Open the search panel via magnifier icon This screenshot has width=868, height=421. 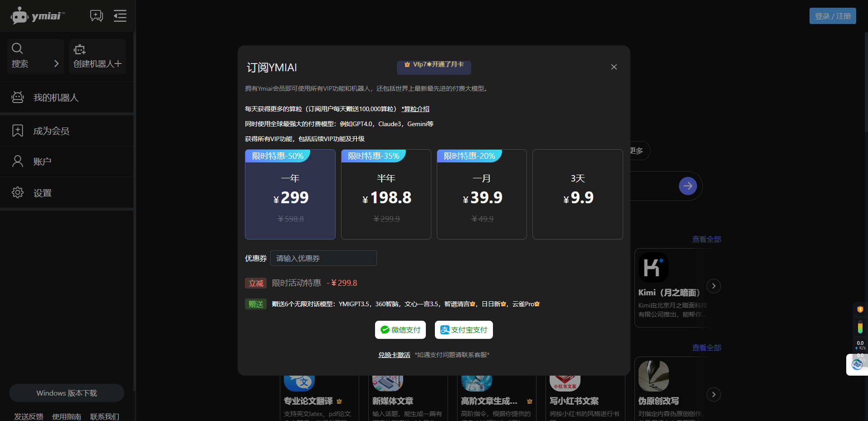(x=17, y=49)
